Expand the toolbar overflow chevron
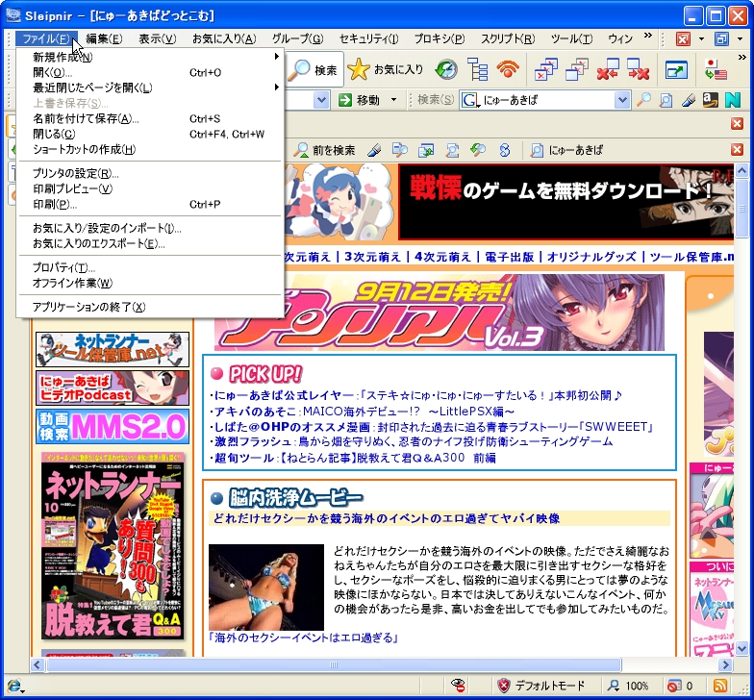This screenshot has height=700, width=754. coord(741,58)
